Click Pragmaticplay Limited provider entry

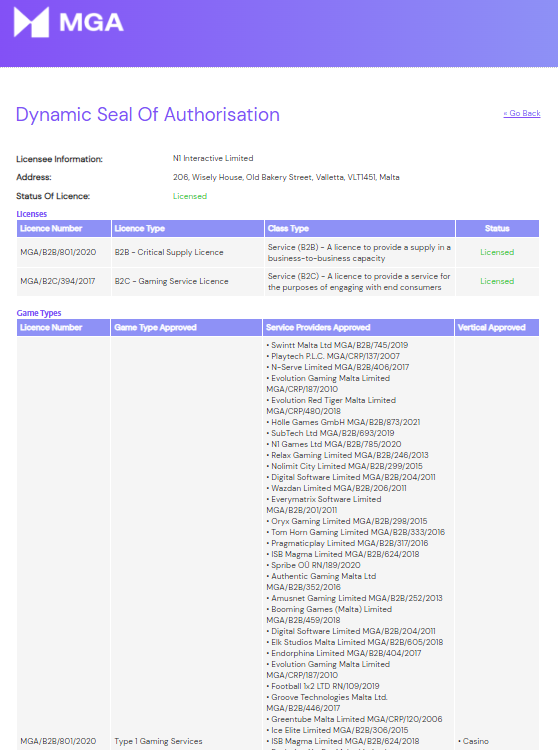coord(347,543)
